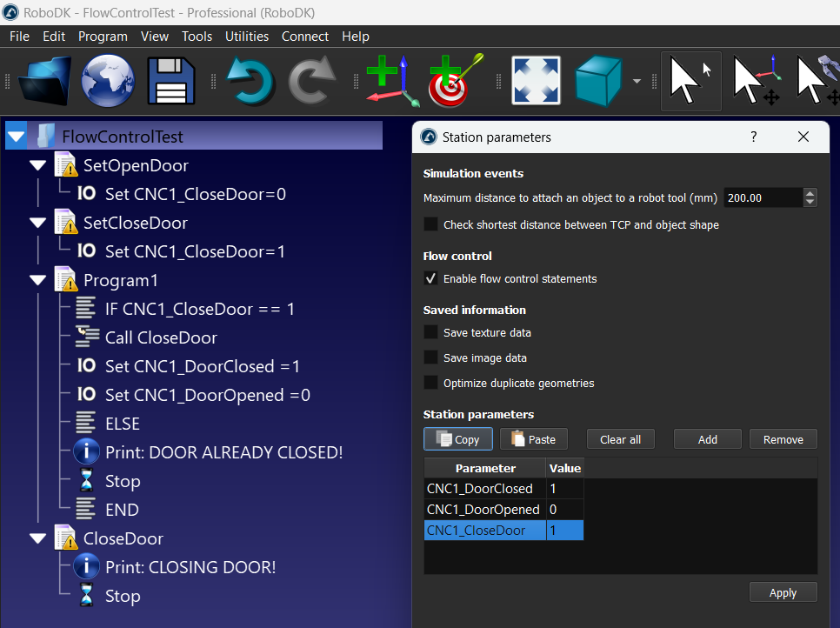Select the CNC1_DoorOpened parameter row
840x628 pixels.
(x=483, y=510)
